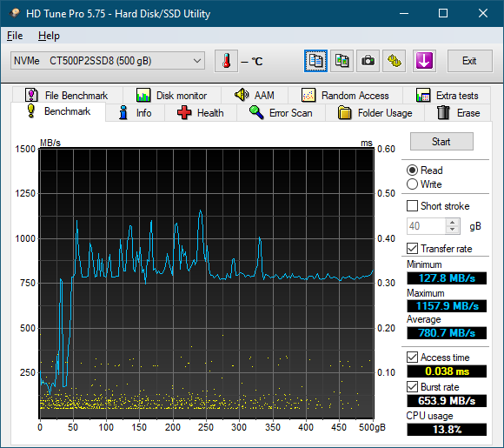Open options via yellow gears icon
504x448 pixels.
point(394,61)
